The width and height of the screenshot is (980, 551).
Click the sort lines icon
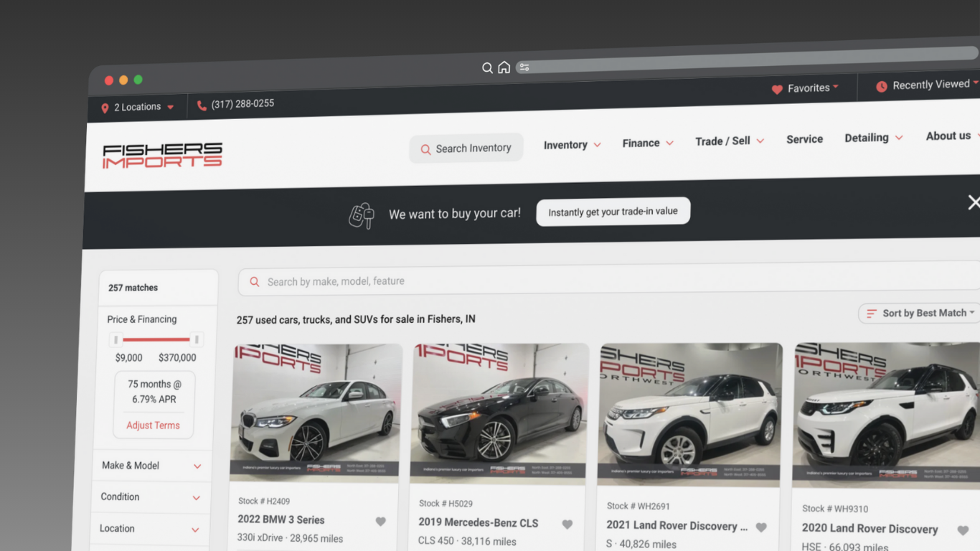(x=872, y=314)
